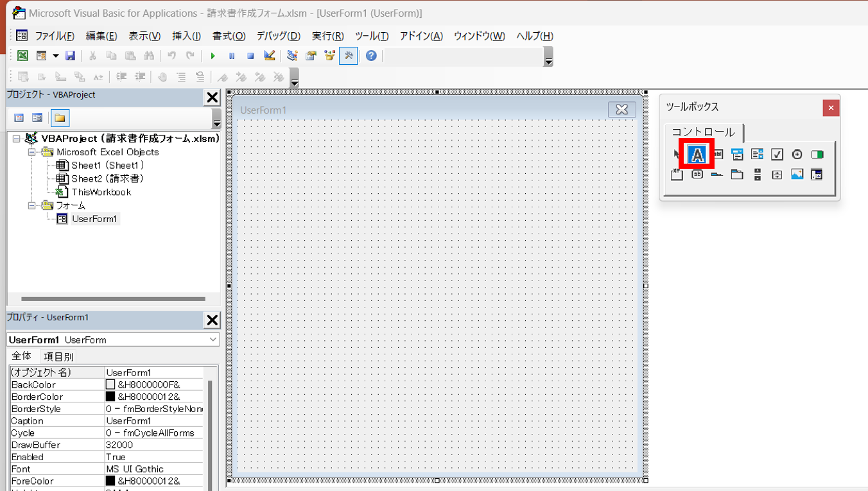Open the UserForm1 object dropdown in Properties
Screen dimensions: 868x491
click(x=213, y=340)
